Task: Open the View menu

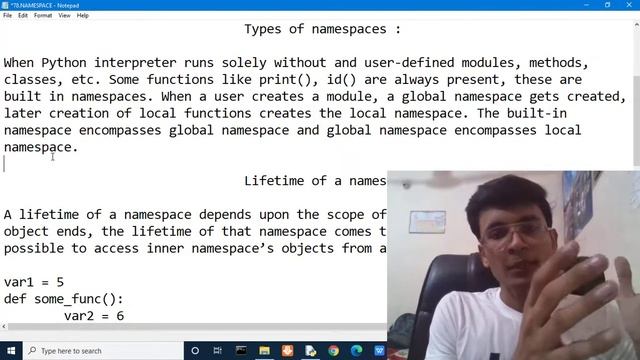Action: (64, 16)
